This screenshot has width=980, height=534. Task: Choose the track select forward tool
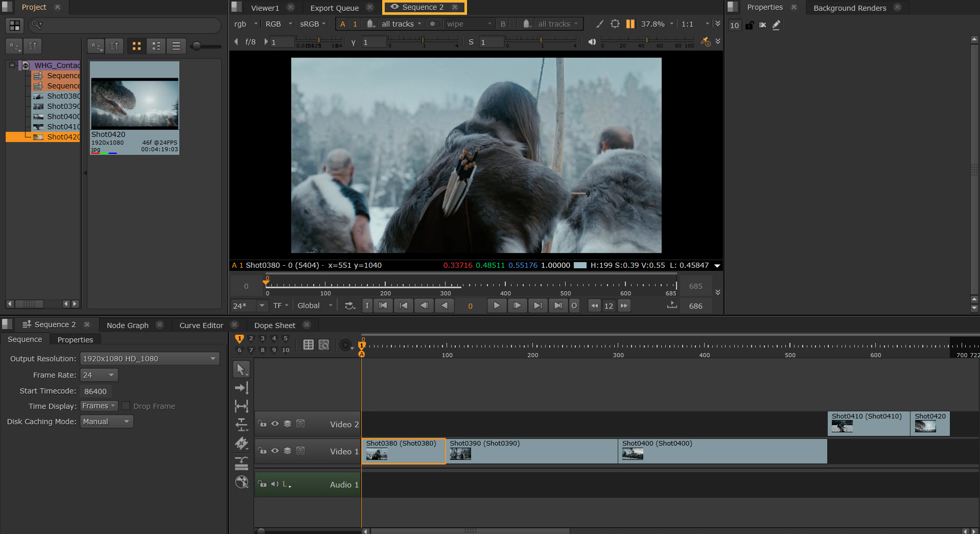[241, 388]
